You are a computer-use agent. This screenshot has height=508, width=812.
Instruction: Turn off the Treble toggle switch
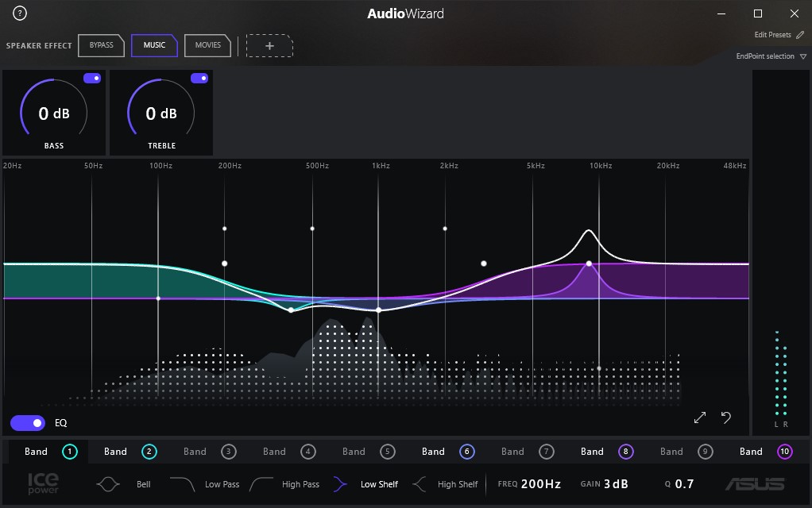[199, 79]
